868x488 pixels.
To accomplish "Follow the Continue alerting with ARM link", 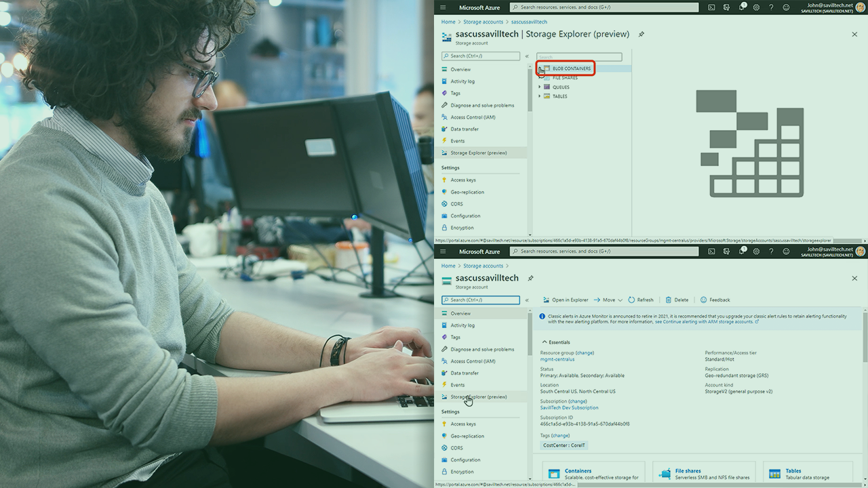I will [x=704, y=322].
